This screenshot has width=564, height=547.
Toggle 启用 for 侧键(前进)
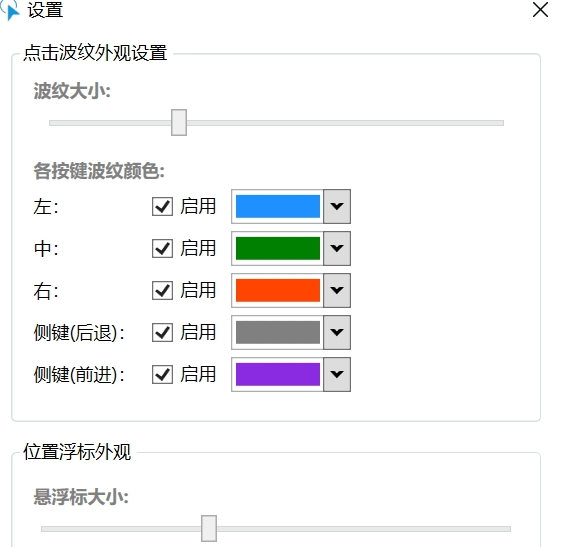click(x=162, y=374)
